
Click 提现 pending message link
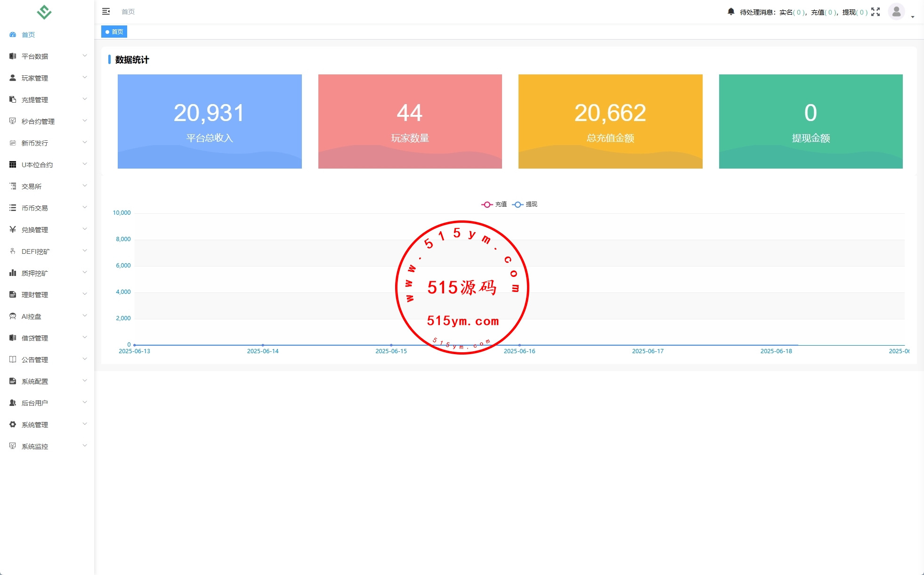(855, 12)
